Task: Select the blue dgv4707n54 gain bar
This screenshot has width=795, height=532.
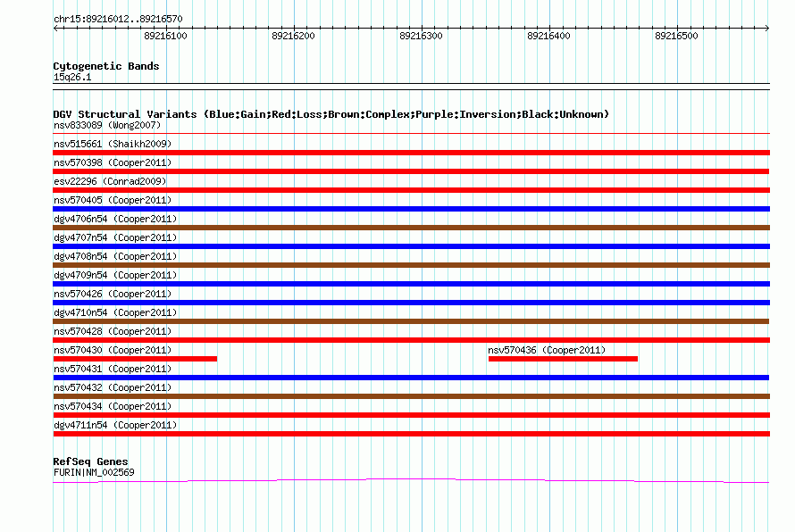Action: pyautogui.click(x=411, y=246)
